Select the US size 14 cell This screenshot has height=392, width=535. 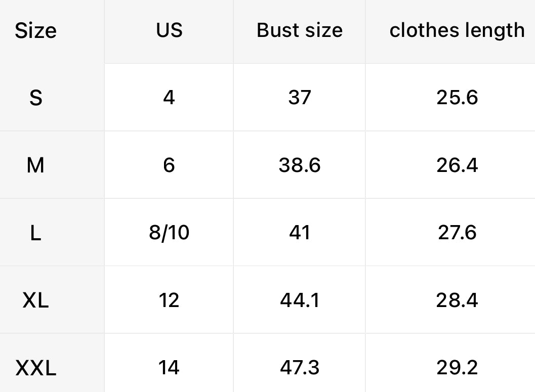click(169, 368)
